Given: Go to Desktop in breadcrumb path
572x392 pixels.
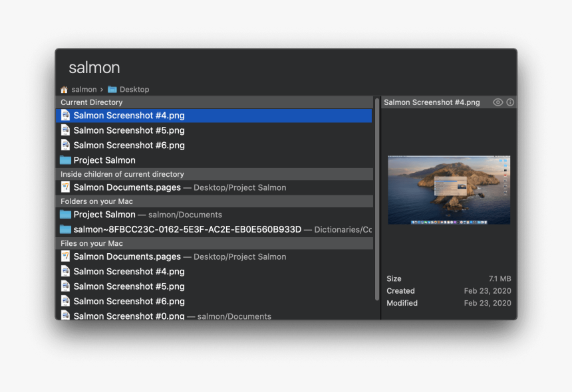Looking at the screenshot, I should point(134,90).
